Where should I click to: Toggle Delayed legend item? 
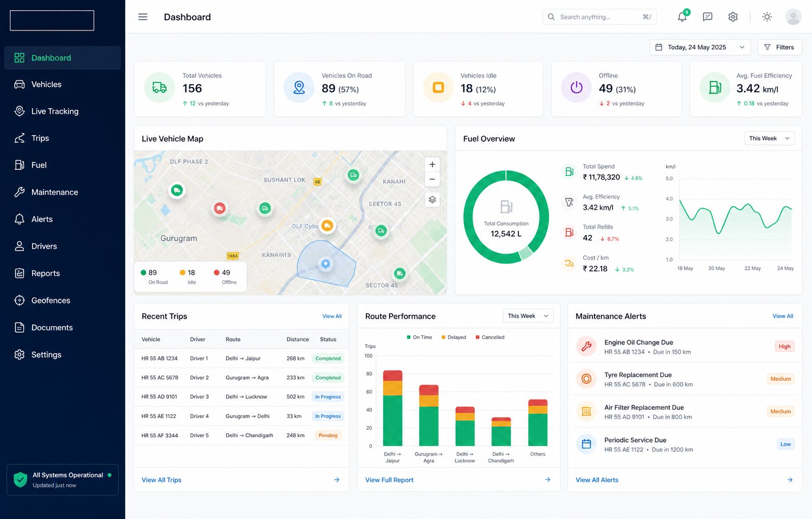coord(454,337)
